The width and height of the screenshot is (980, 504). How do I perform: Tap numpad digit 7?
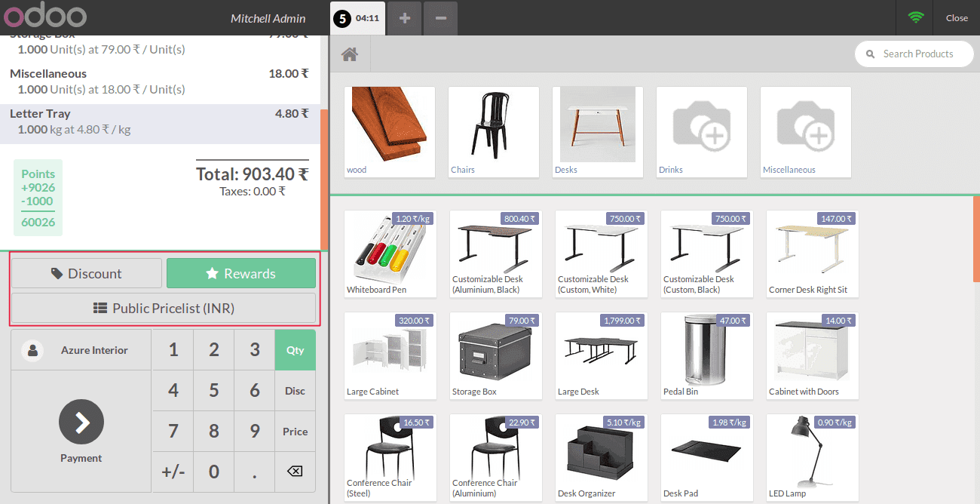(173, 432)
